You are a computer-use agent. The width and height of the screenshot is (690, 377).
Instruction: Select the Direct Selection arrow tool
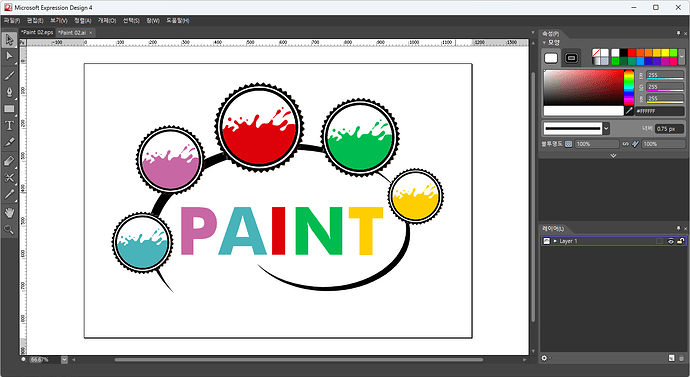click(9, 56)
